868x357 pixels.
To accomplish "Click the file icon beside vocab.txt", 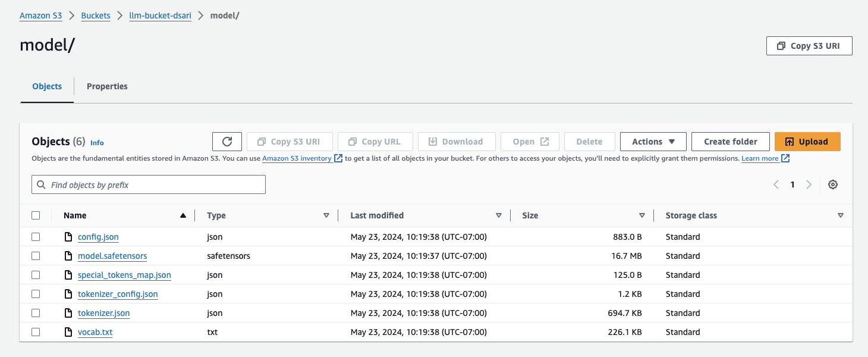I will tap(68, 332).
